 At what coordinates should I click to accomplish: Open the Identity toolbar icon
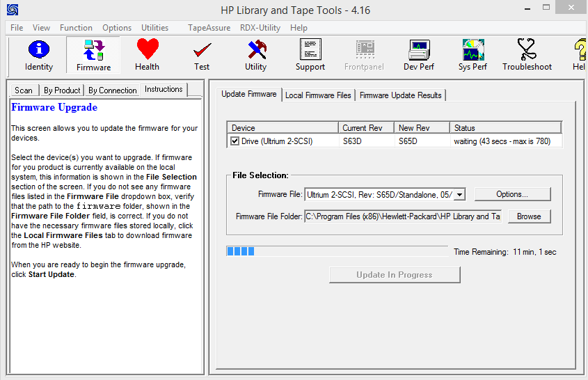(39, 55)
